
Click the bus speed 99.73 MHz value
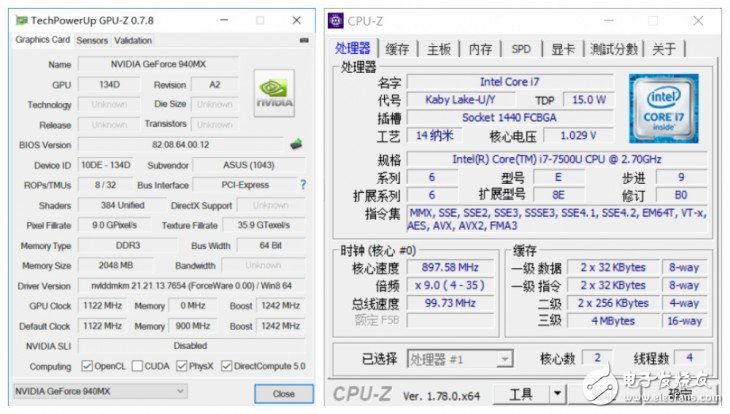(450, 303)
